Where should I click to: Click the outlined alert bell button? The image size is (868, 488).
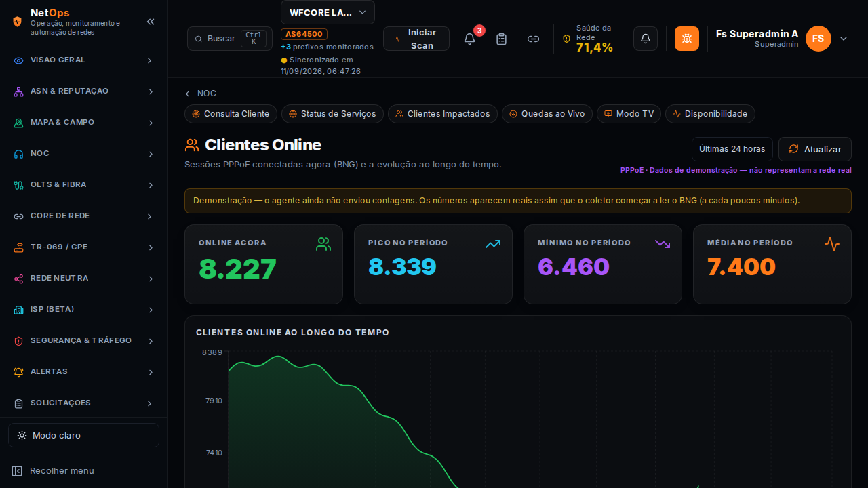pyautogui.click(x=646, y=39)
